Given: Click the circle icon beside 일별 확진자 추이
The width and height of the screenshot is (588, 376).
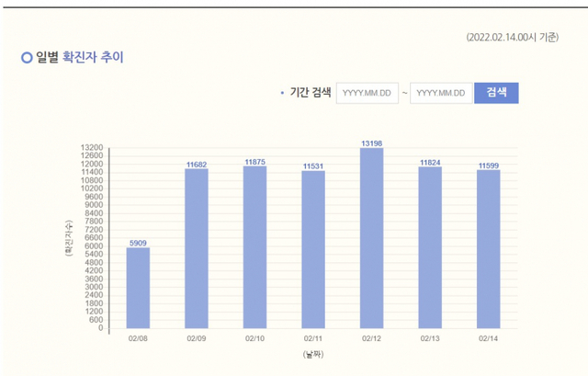Looking at the screenshot, I should (x=27, y=58).
